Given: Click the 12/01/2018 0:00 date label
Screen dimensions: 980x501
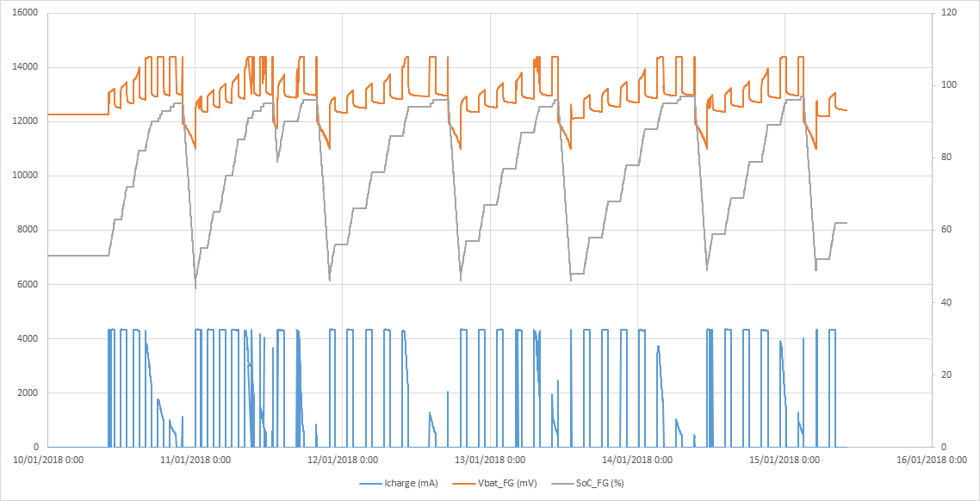Looking at the screenshot, I should [343, 461].
